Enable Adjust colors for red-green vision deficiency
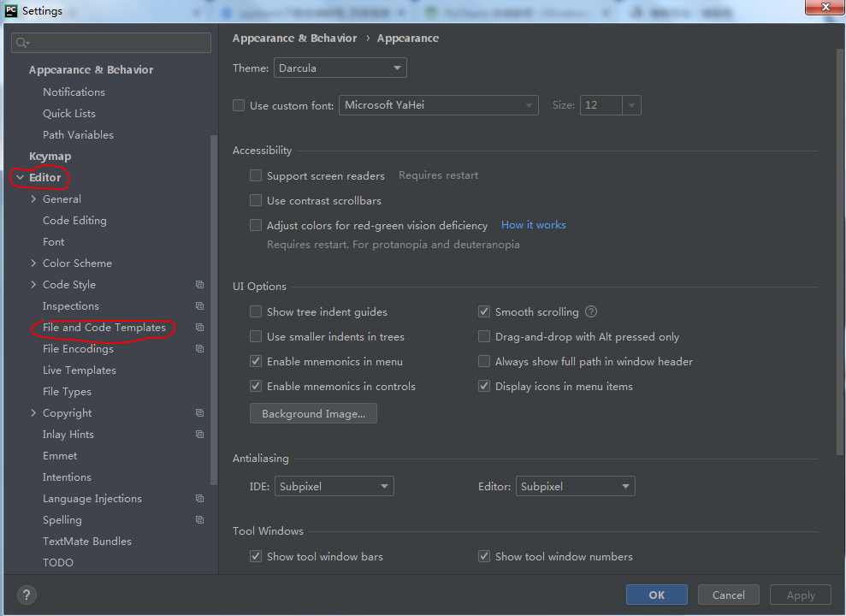 [256, 225]
